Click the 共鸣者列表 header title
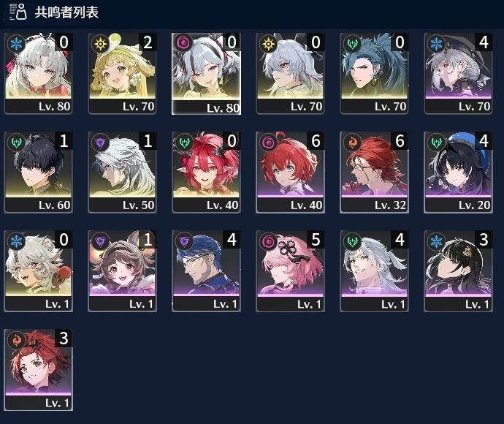The image size is (504, 424). coord(66,12)
